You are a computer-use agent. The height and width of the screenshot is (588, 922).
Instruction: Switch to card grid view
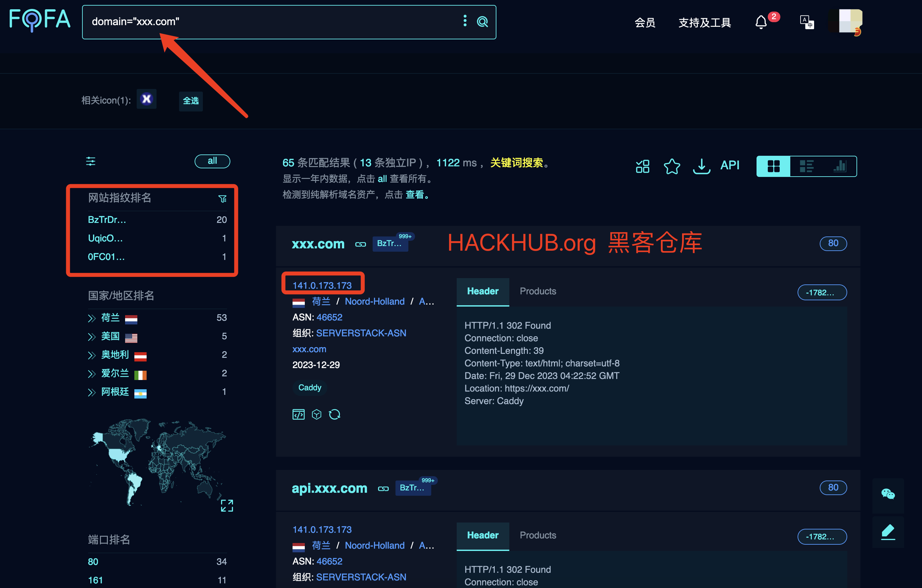click(x=773, y=166)
